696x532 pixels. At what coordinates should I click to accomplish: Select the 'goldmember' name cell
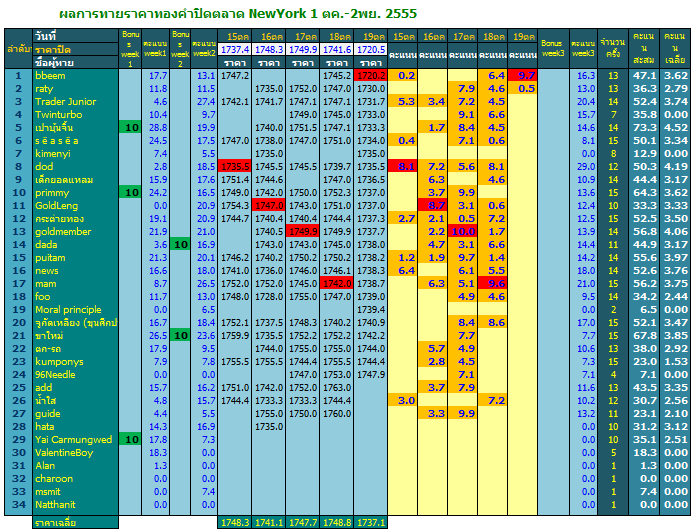pos(75,232)
